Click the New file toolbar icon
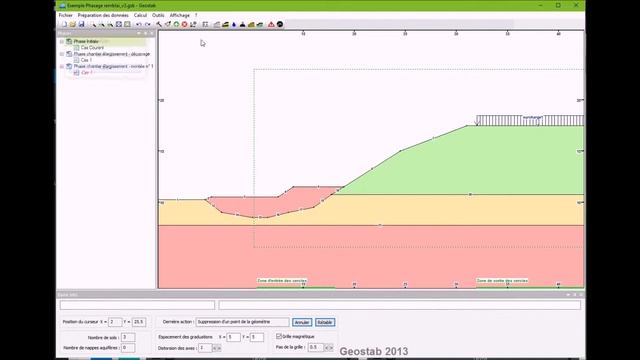This screenshot has height=360, width=640. pyautogui.click(x=64, y=24)
